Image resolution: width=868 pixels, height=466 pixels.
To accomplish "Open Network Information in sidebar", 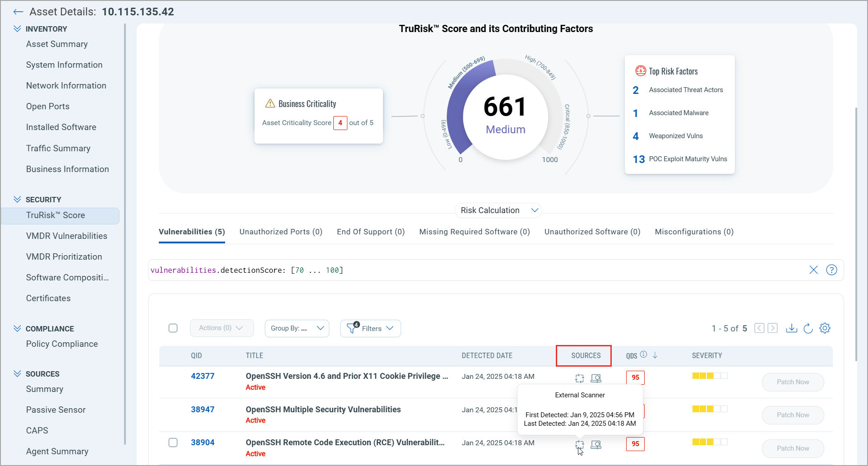I will (x=66, y=85).
